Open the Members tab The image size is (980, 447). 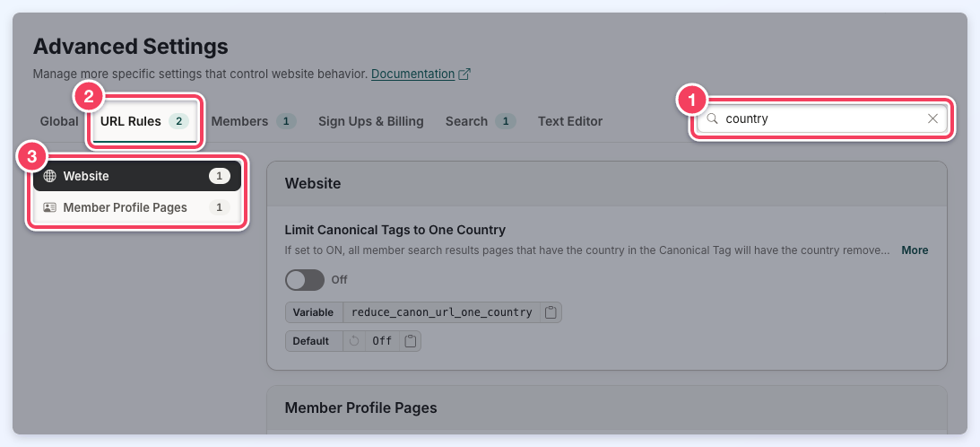pos(254,121)
